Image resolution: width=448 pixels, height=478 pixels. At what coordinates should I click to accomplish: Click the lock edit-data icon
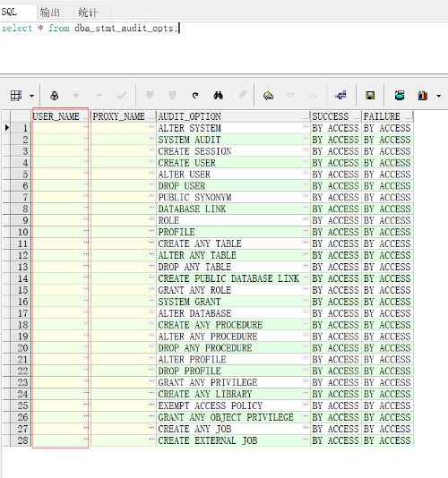point(54,96)
